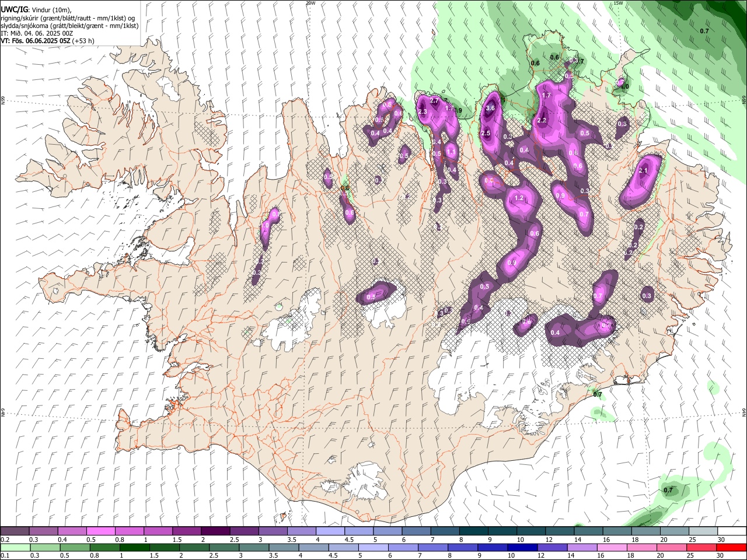Click the '3.6' precipitation value on the map

coord(490,108)
